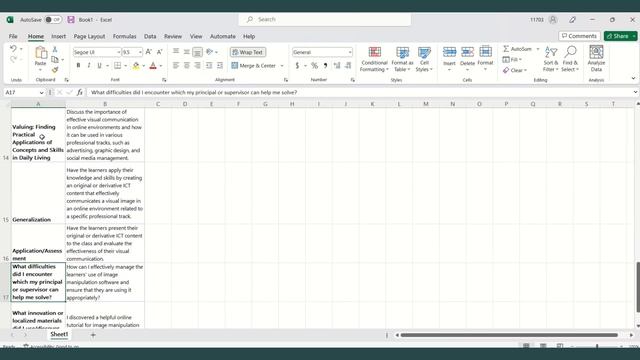Pick the yellow fill color swatch
This screenshot has height=360, width=640.
click(x=136, y=66)
